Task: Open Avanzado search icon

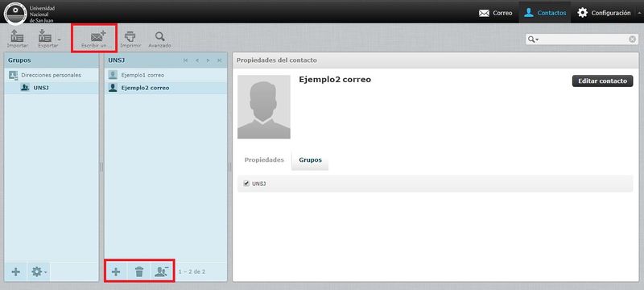Action: [159, 39]
